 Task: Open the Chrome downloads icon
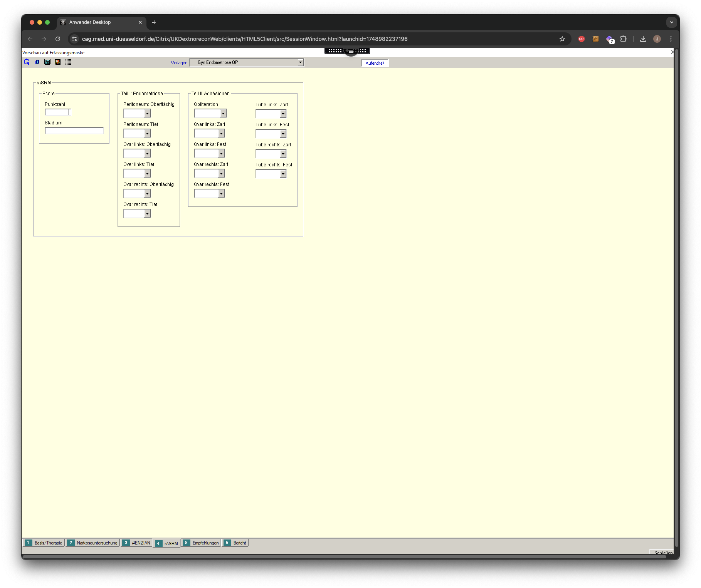pyautogui.click(x=643, y=39)
